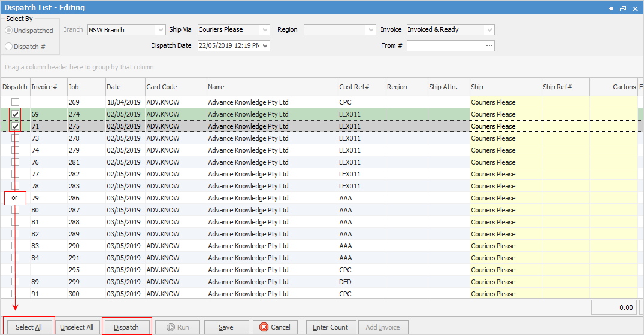The image size is (644, 335).
Task: Sort by the Invoice# column header
Action: [48, 87]
